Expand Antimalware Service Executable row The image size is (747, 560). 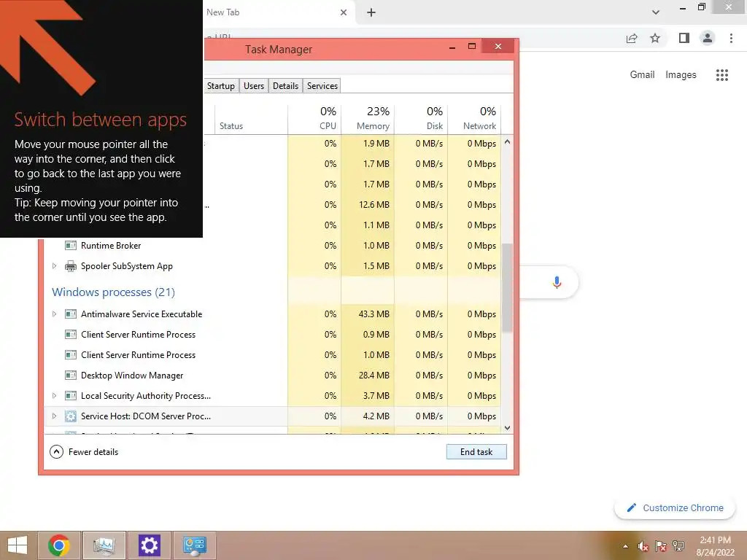click(54, 314)
